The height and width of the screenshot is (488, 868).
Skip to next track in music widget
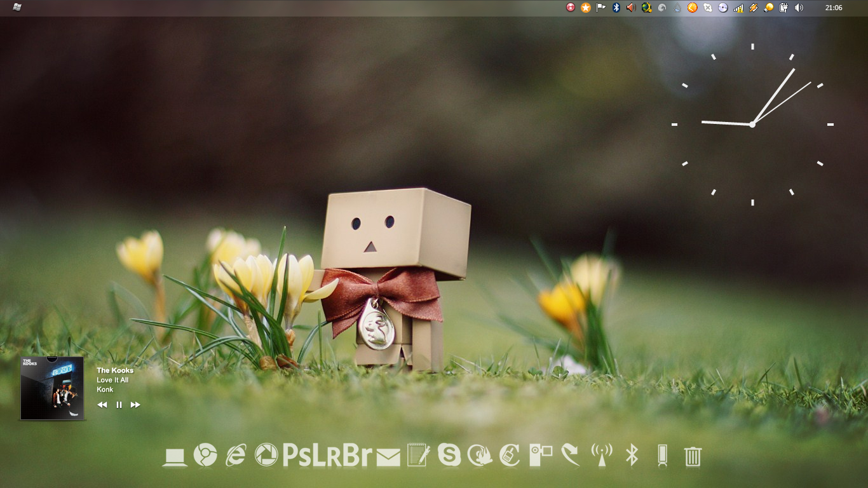[x=135, y=405]
